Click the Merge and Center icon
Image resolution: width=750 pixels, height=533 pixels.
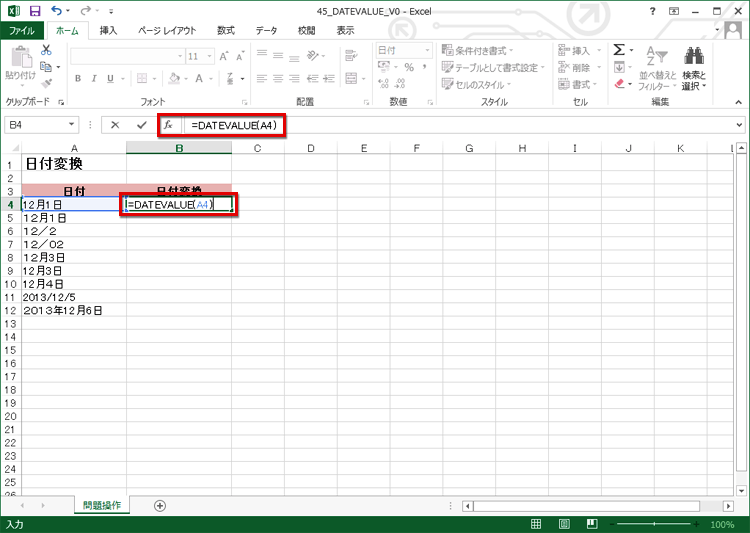[x=351, y=78]
